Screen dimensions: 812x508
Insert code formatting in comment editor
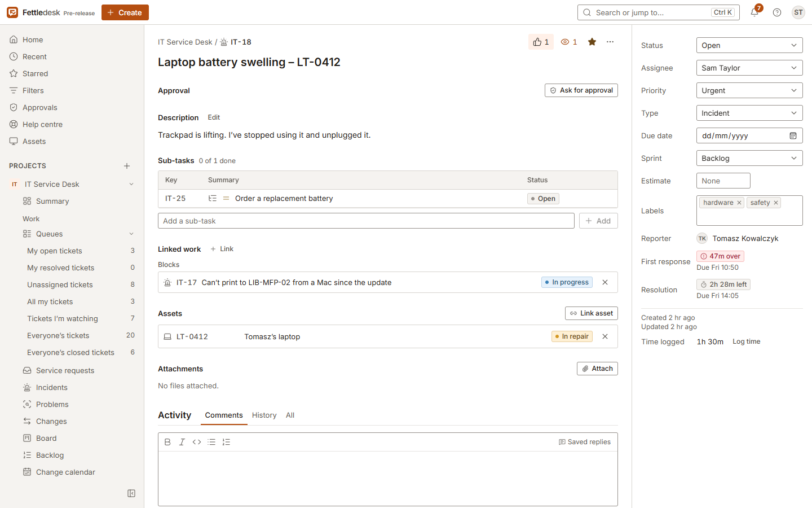click(197, 442)
